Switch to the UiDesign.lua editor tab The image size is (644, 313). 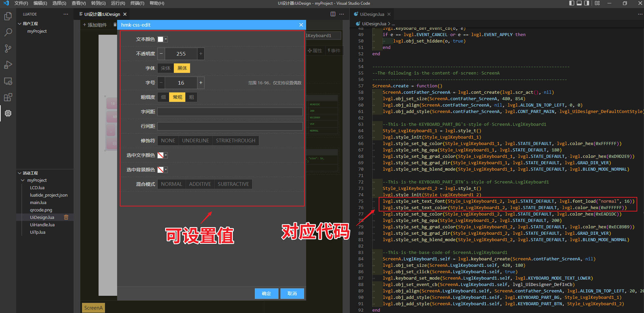(x=372, y=14)
